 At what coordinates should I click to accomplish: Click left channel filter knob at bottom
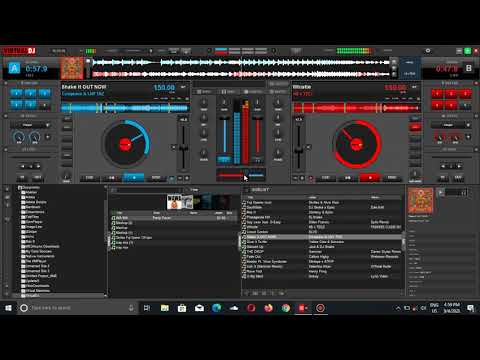coord(204,153)
